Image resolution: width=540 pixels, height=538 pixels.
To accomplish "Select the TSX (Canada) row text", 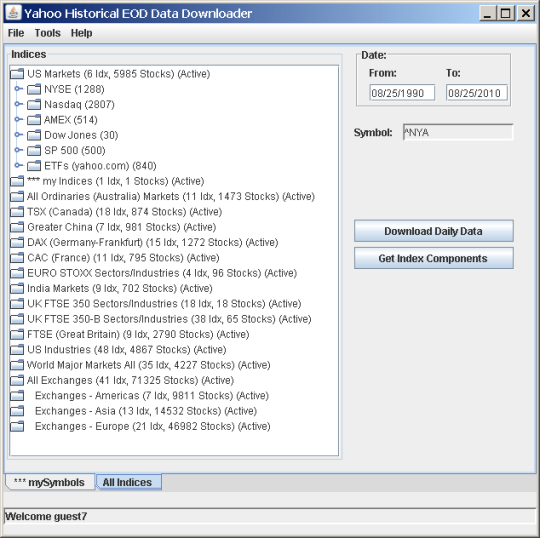I will (x=124, y=212).
